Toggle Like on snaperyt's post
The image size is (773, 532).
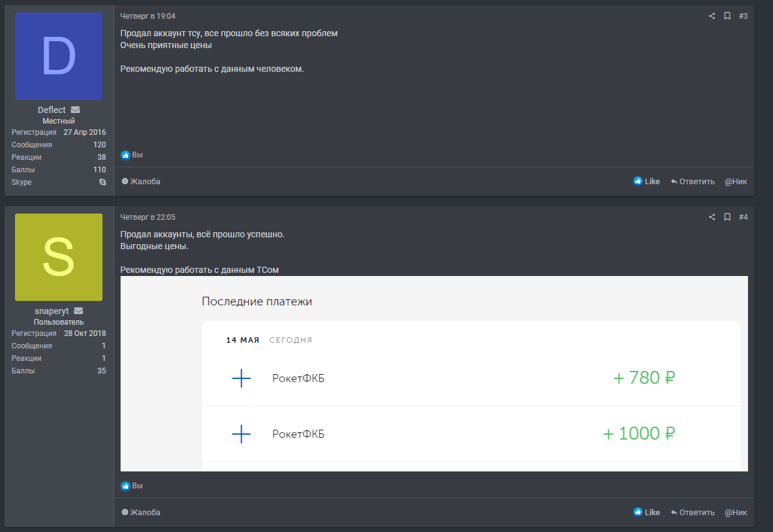(647, 513)
